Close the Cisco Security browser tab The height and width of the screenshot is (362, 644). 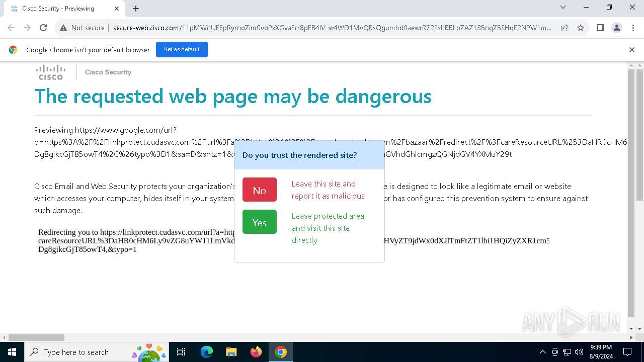[117, 9]
